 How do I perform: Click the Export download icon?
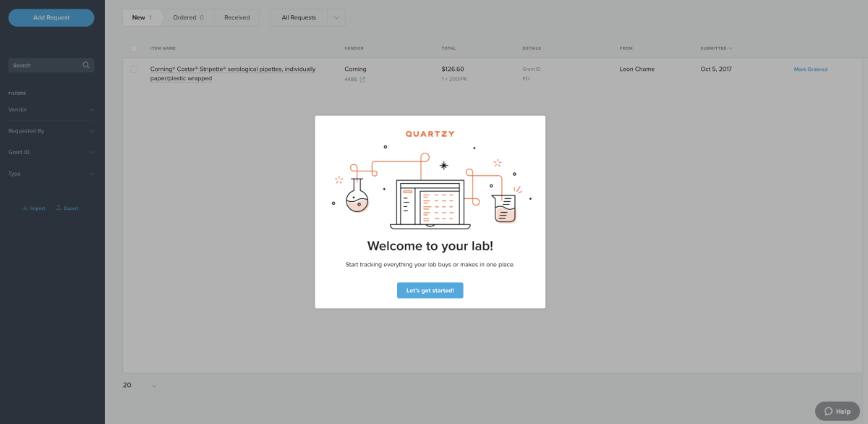(59, 208)
